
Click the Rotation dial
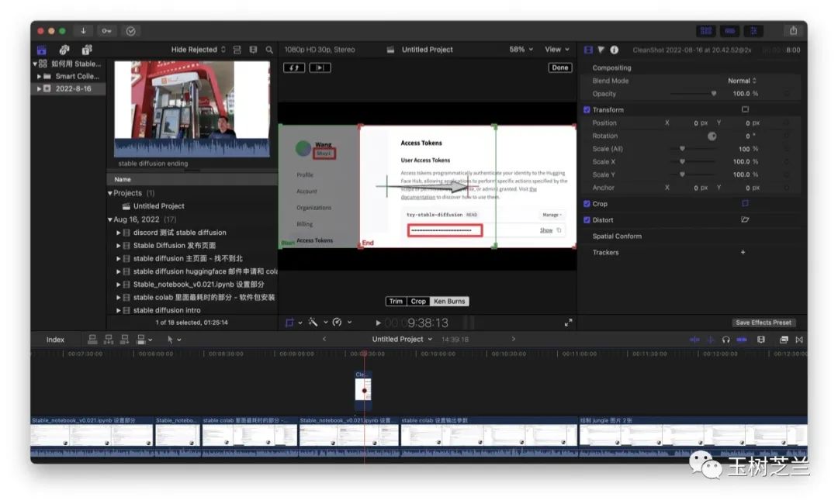712,136
